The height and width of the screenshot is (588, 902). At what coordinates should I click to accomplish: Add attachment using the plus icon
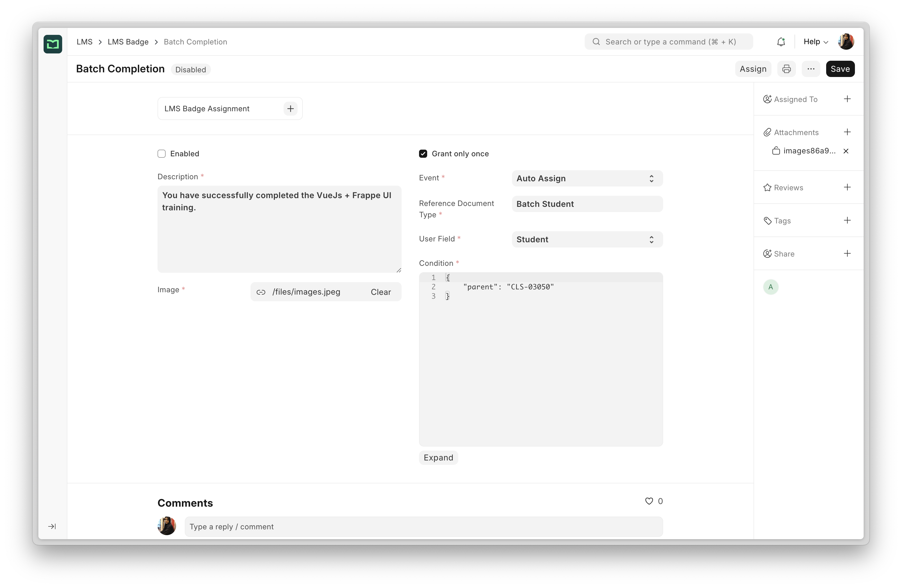847,132
